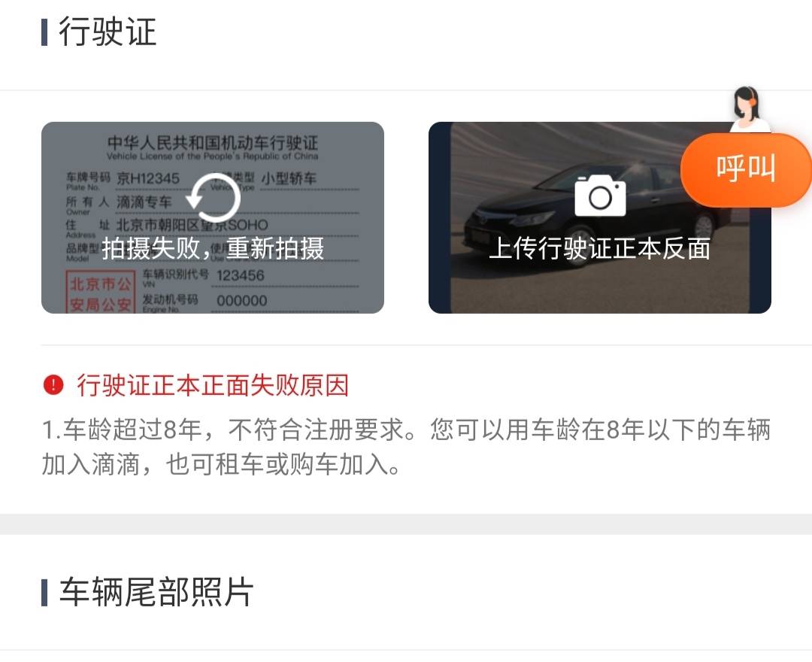
Task: Tap the black car image thumbnail
Action: coord(600,217)
